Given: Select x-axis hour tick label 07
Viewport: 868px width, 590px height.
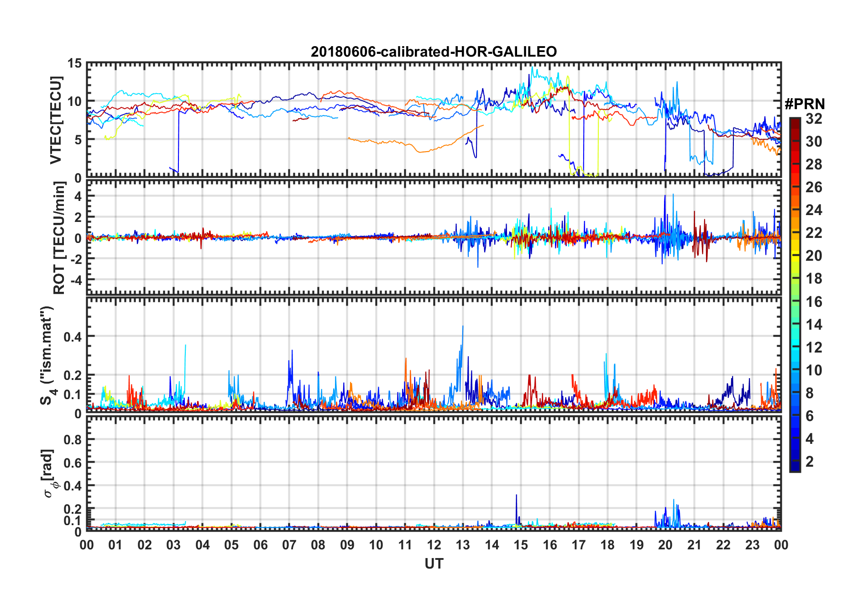Looking at the screenshot, I should 289,545.
